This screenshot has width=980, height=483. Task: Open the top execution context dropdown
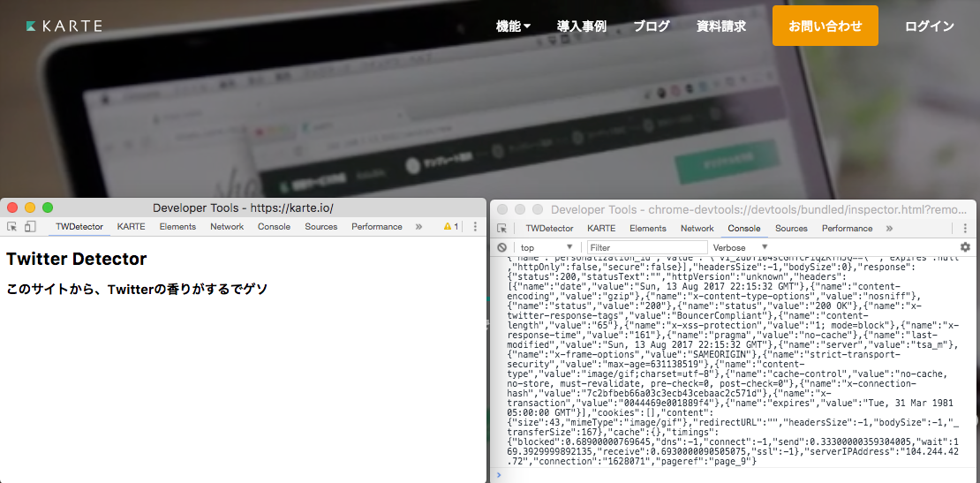click(x=547, y=248)
